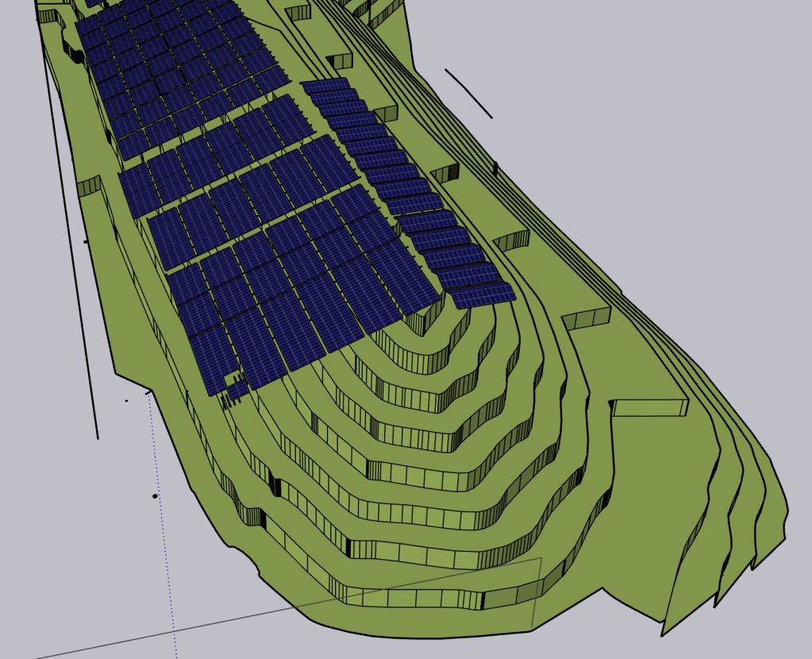The image size is (812, 659).
Task: Select the large black guide point left of terrain
Action: point(155,496)
